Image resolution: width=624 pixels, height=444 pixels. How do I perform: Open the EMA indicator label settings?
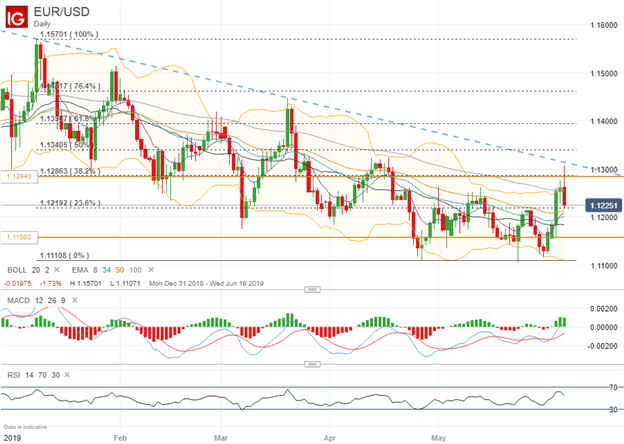pyautogui.click(x=80, y=270)
